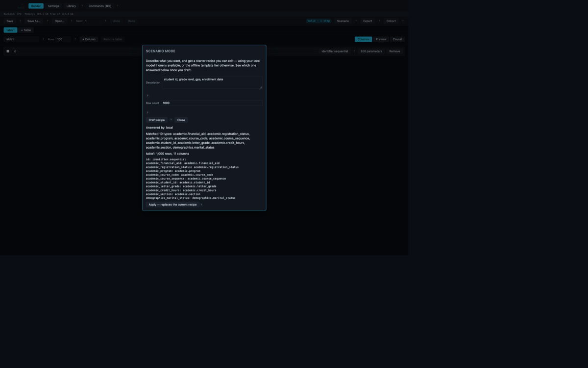The width and height of the screenshot is (588, 368).
Task: Click the Cohort button
Action: [x=391, y=21]
